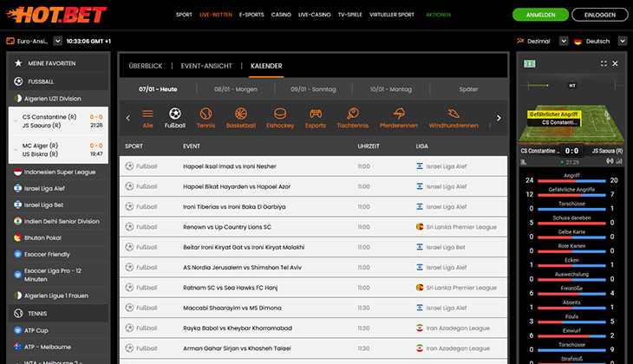Click the Sri Lanka flag in Renown row
The height and width of the screenshot is (364, 633).
tap(420, 226)
